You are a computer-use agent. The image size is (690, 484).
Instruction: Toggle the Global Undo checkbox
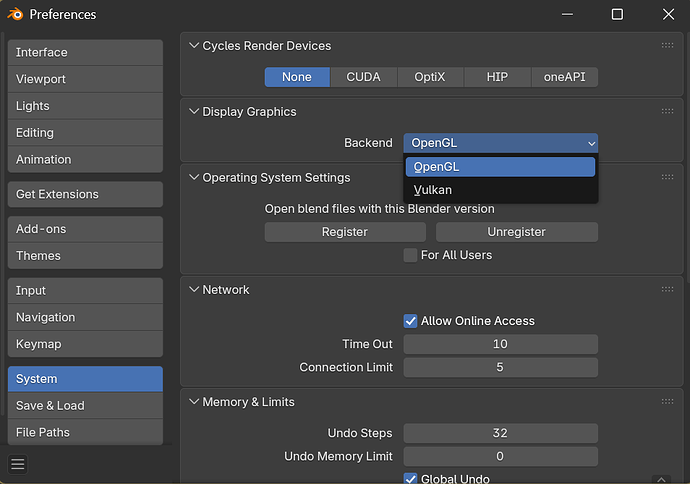tap(410, 479)
